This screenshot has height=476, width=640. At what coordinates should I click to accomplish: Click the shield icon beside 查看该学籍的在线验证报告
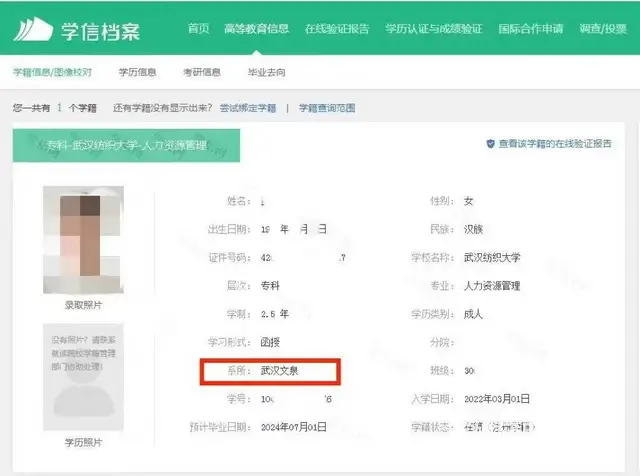coord(491,144)
